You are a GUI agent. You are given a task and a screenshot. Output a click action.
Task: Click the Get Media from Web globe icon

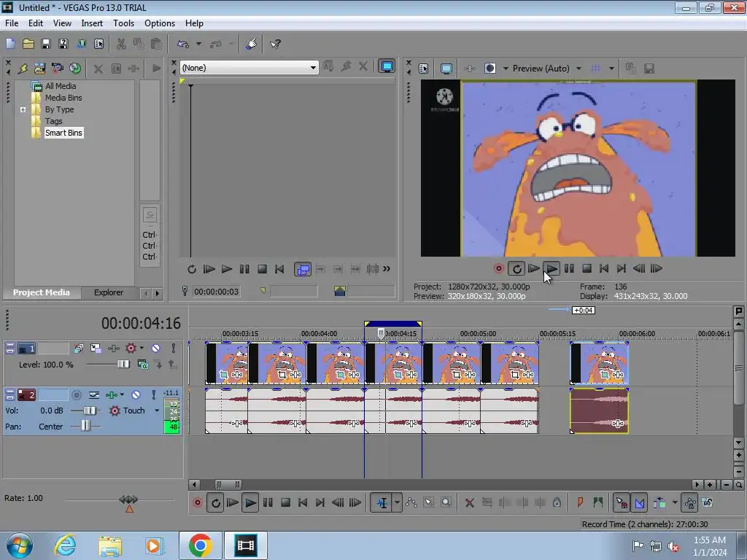coord(75,68)
